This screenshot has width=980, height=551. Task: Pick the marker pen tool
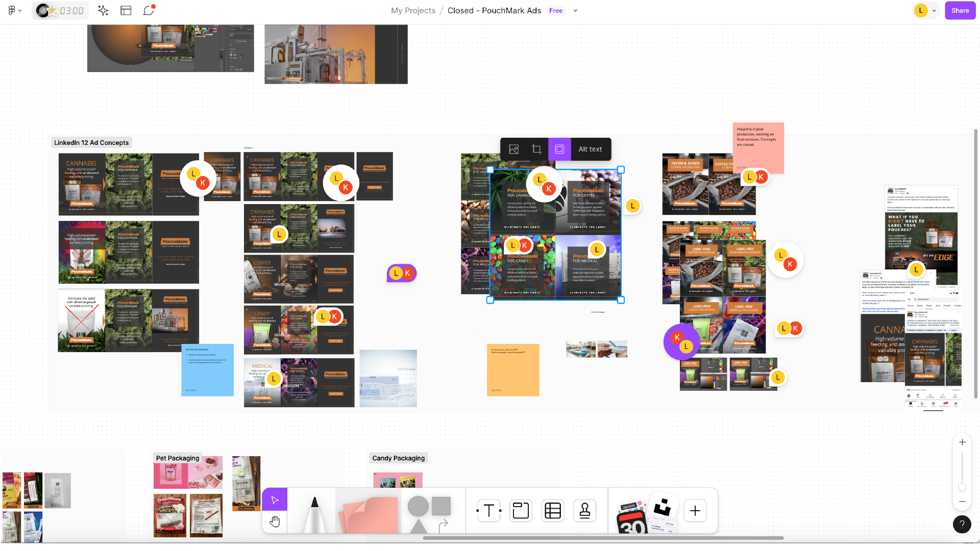(x=314, y=514)
